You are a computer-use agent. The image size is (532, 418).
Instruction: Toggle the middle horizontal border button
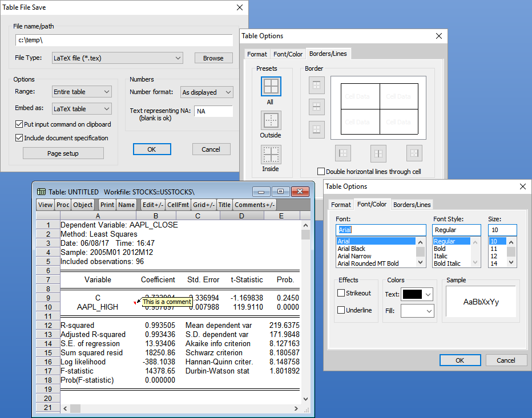click(317, 107)
